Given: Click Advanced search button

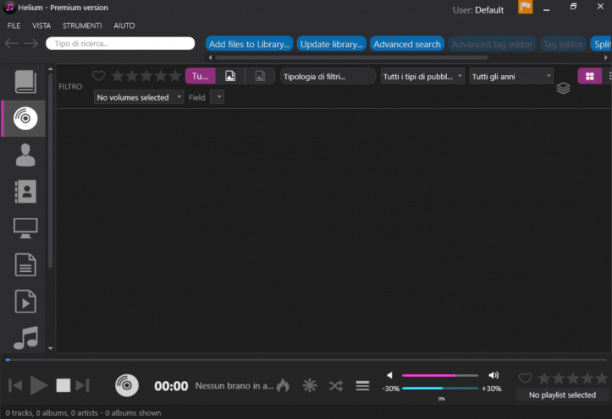Looking at the screenshot, I should pyautogui.click(x=407, y=44).
